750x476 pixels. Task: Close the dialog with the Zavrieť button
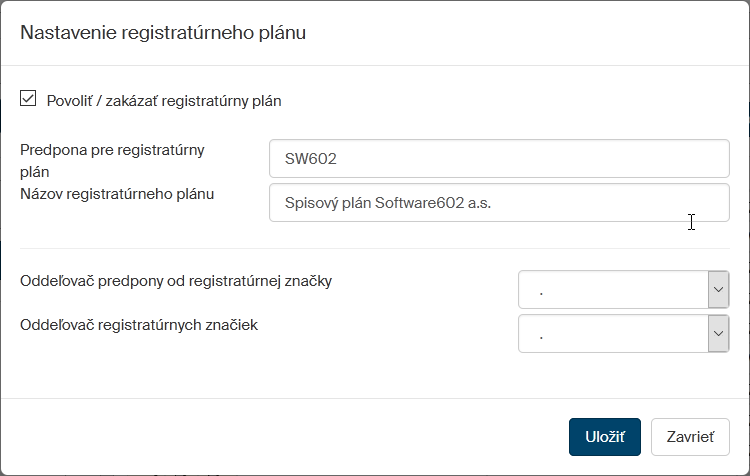tap(690, 437)
